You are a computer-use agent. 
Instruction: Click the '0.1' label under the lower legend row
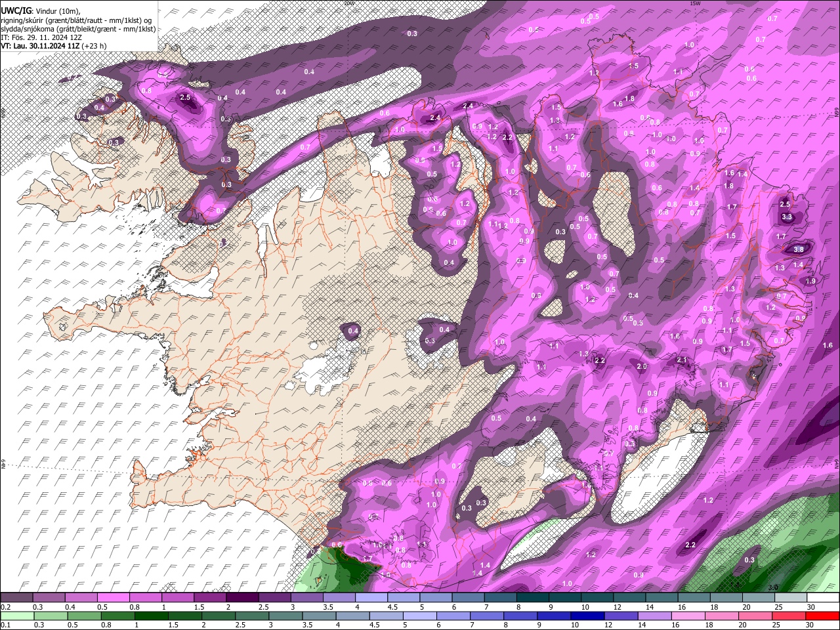coord(5,625)
